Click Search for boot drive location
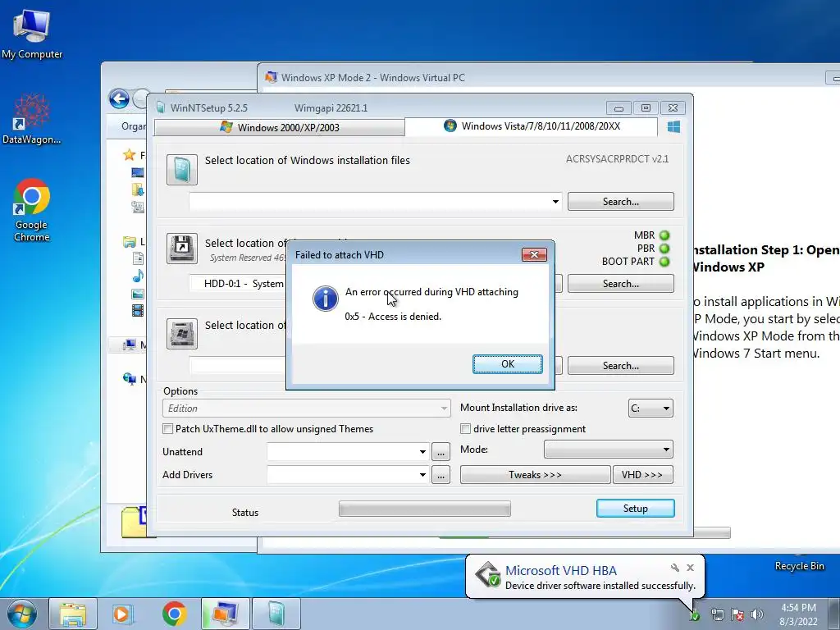 (x=620, y=283)
